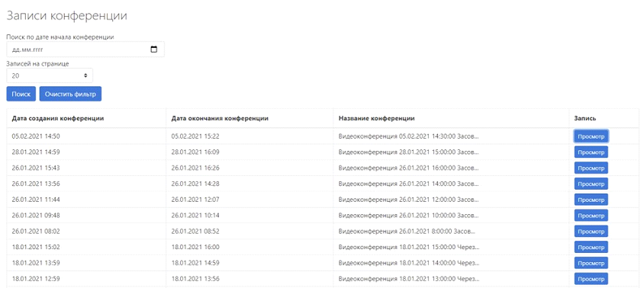This screenshot has height=288, width=644.
Task: Open the records per page dropdown showing 20
Action: 50,75
